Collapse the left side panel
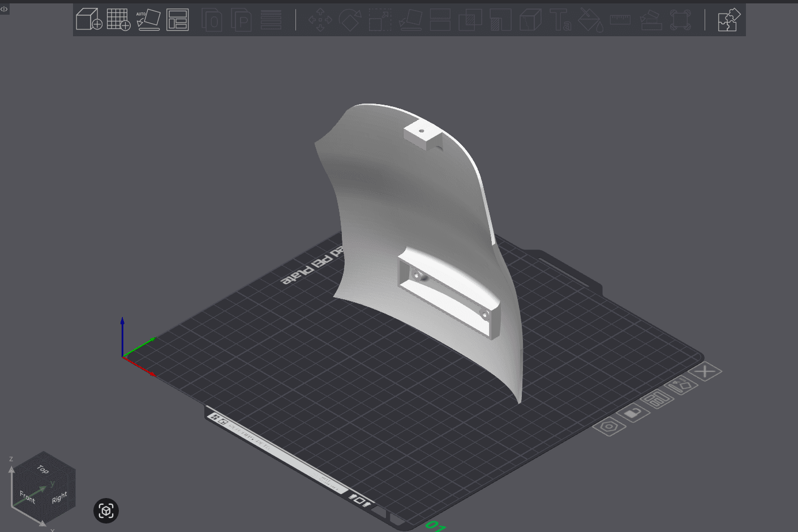The width and height of the screenshot is (798, 532). [4, 8]
